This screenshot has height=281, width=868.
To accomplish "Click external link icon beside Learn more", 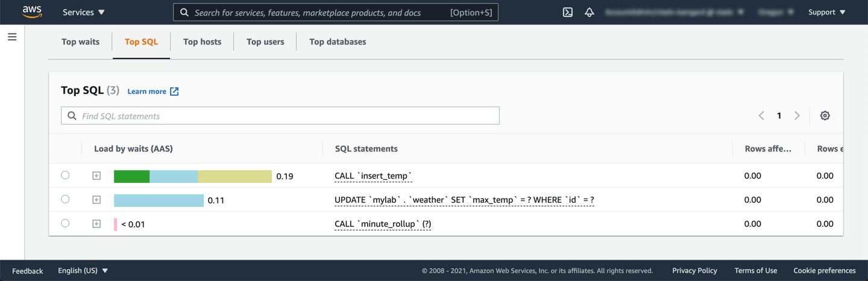I will point(174,91).
